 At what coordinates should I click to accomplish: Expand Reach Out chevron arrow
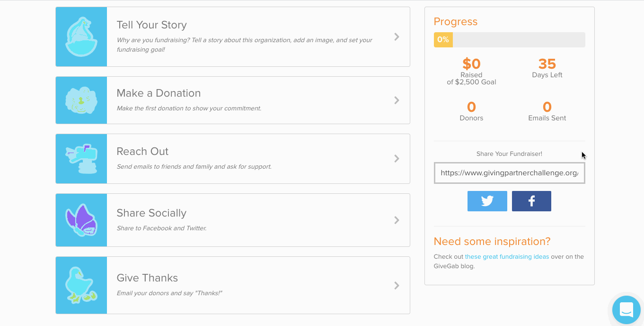point(397,159)
